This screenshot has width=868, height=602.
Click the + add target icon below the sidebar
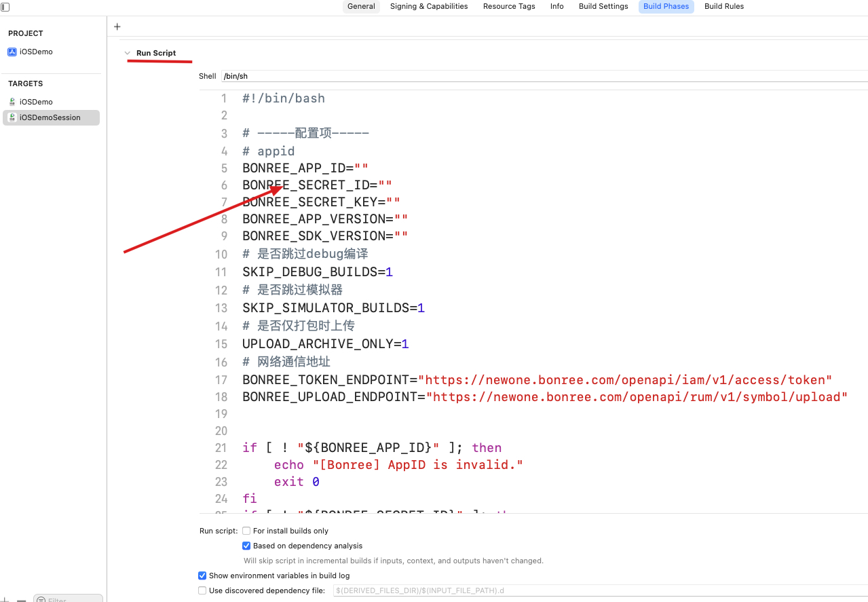pyautogui.click(x=5, y=599)
